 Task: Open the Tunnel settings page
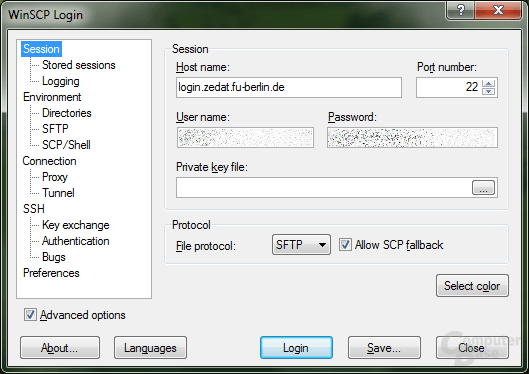(x=58, y=193)
